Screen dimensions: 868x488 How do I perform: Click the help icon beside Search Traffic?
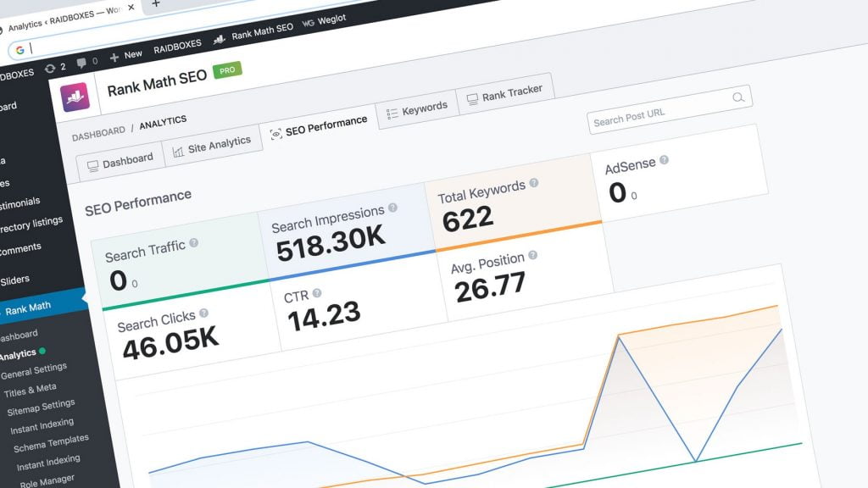click(x=194, y=242)
